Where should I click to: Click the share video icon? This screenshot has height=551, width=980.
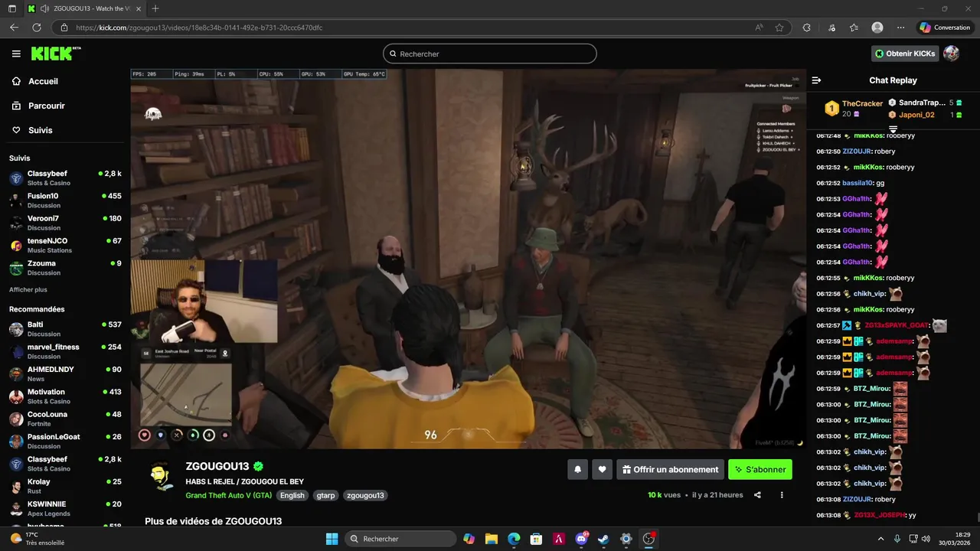coord(757,495)
